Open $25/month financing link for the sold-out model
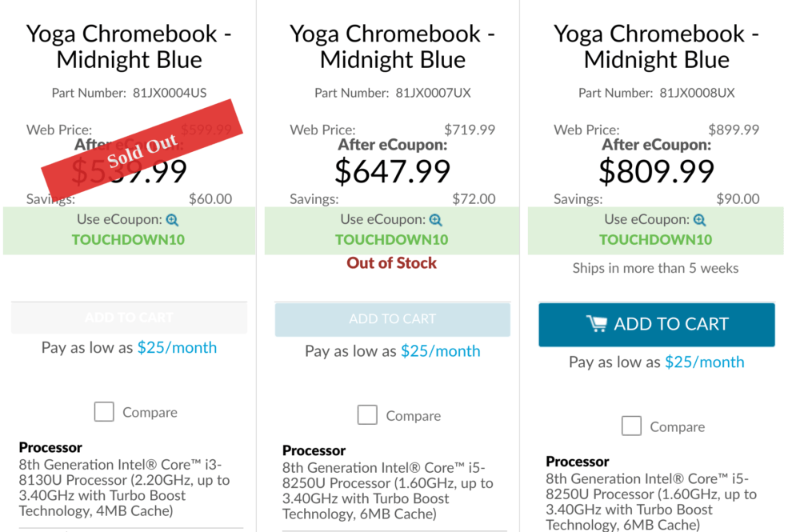Image resolution: width=800 pixels, height=532 pixels. coord(177,348)
